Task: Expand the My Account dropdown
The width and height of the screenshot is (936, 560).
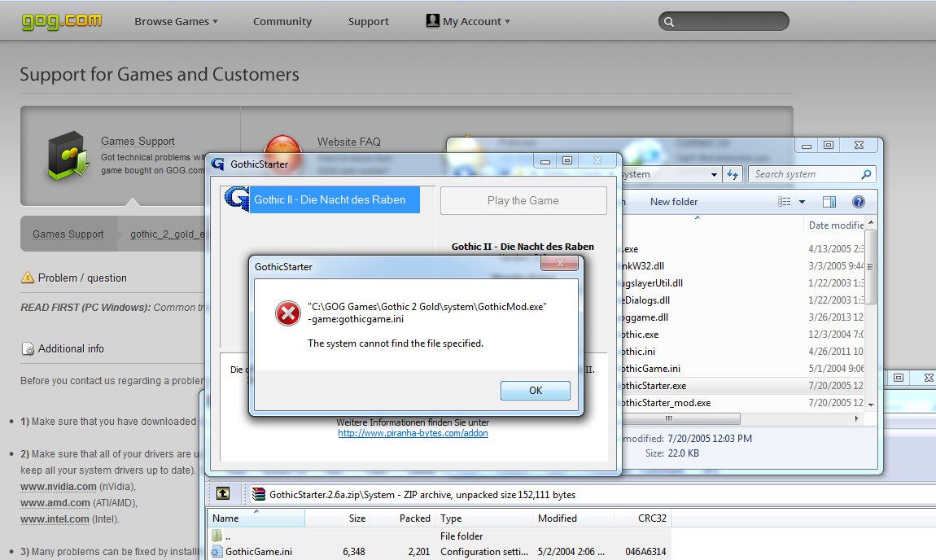Action: pyautogui.click(x=469, y=21)
